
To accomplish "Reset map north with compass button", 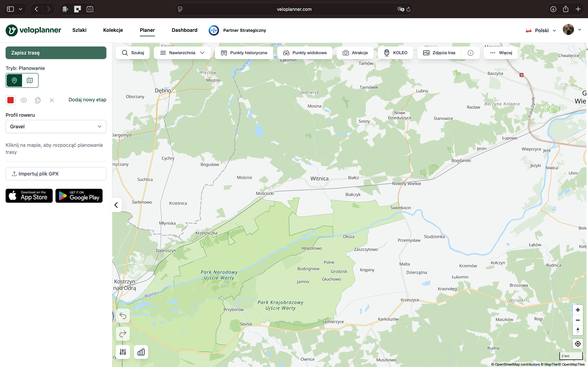I will tap(577, 330).
